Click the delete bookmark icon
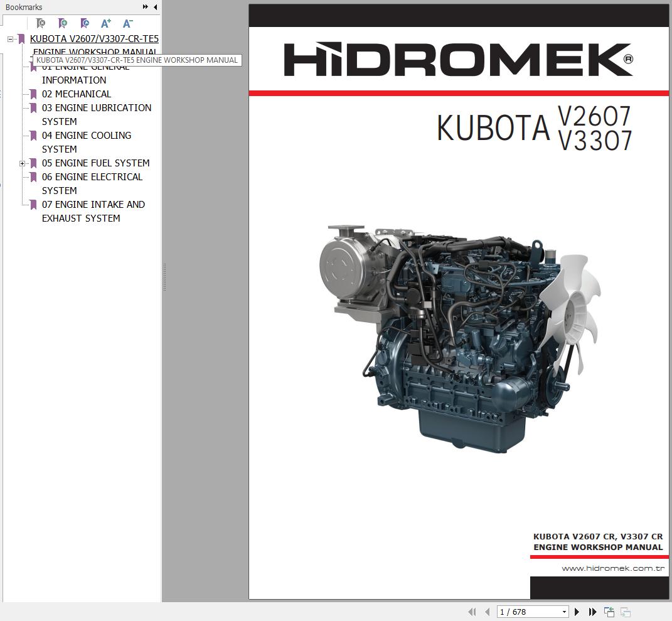The height and width of the screenshot is (621, 672). [41, 24]
